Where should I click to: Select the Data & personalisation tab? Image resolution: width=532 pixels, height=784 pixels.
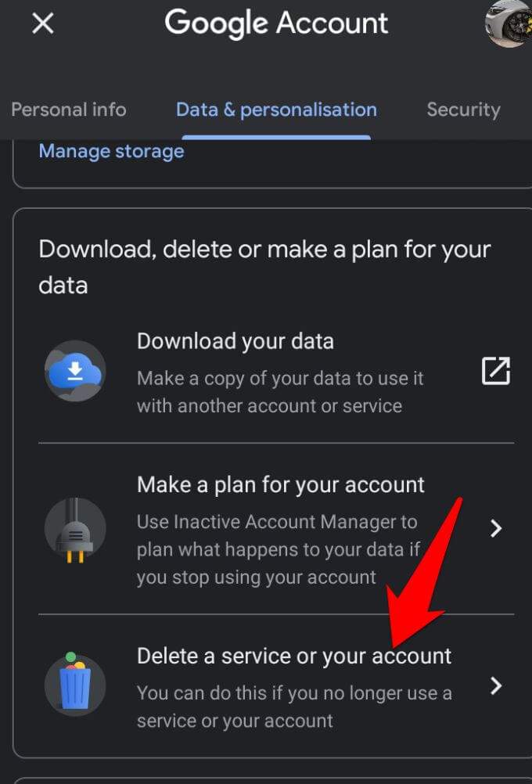tap(276, 110)
